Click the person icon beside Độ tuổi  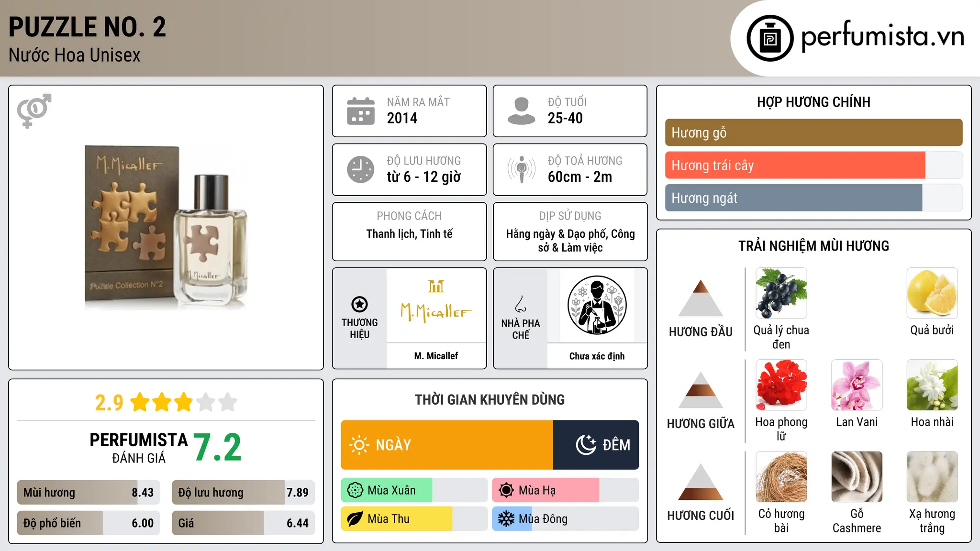522,111
